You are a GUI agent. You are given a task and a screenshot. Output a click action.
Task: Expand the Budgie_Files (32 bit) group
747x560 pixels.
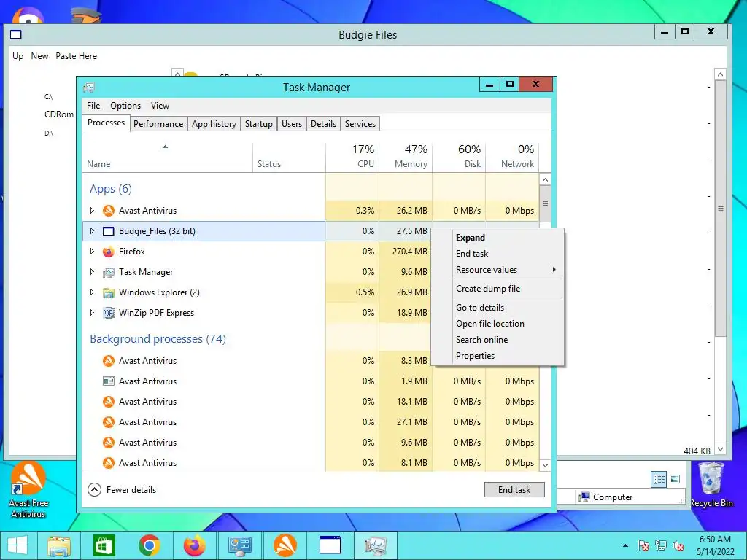93,231
